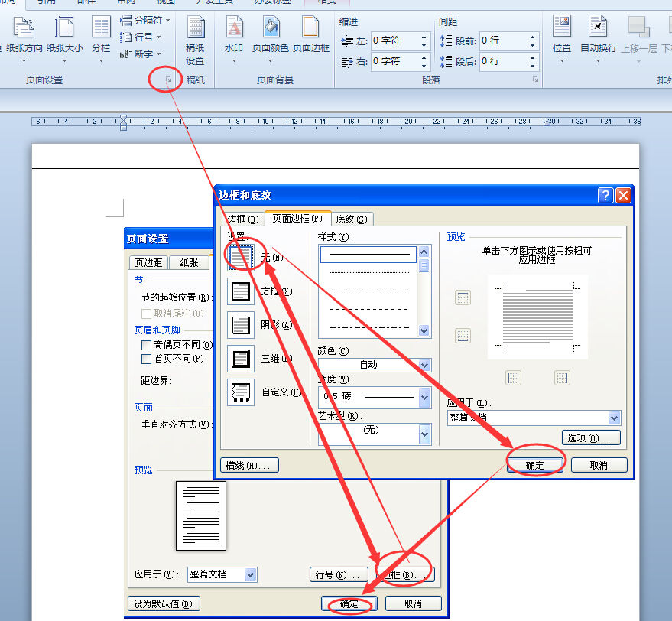Select the 无 border setting icon
The image size is (672, 621).
tap(240, 257)
